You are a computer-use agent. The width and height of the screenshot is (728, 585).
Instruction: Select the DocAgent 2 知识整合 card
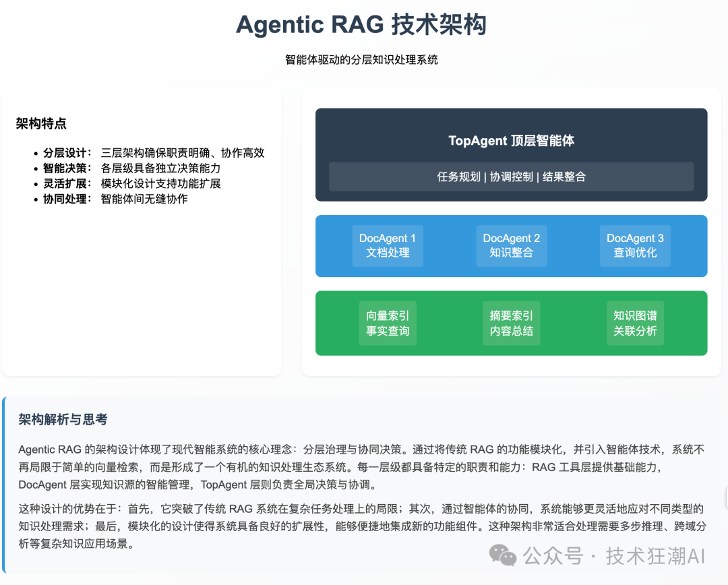511,245
